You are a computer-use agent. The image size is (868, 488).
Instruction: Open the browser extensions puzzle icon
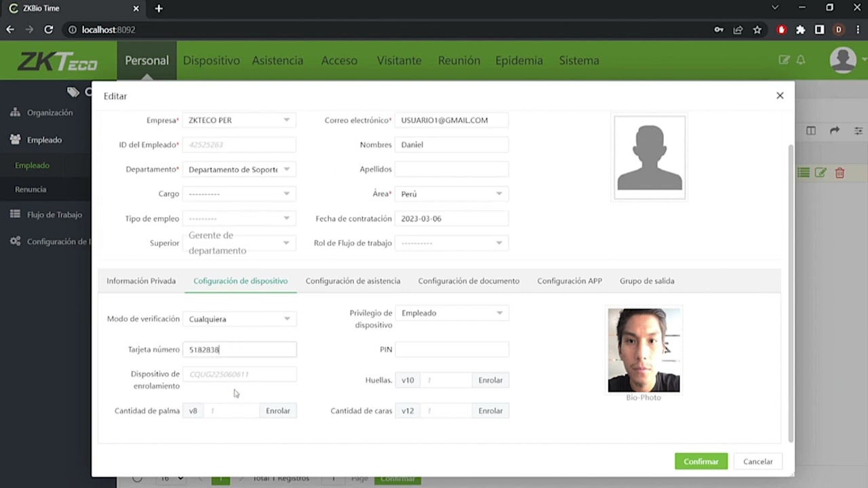tap(801, 30)
